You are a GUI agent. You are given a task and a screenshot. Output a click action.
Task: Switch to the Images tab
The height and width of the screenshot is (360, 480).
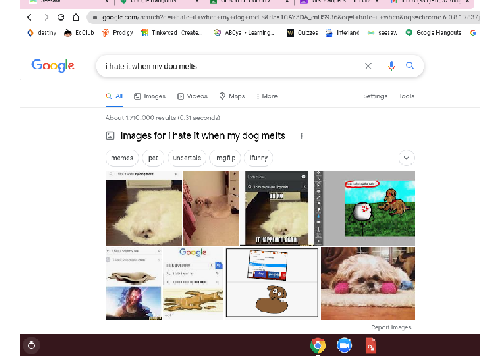[150, 96]
